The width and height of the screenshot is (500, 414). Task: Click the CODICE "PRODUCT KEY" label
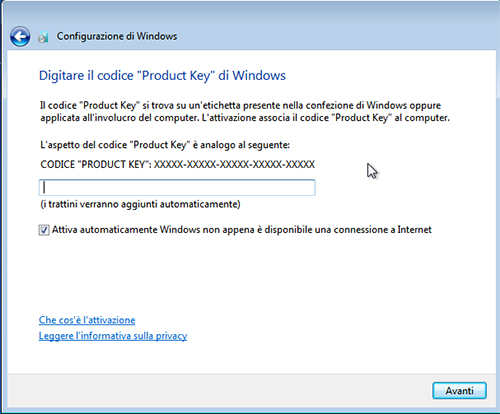click(95, 164)
